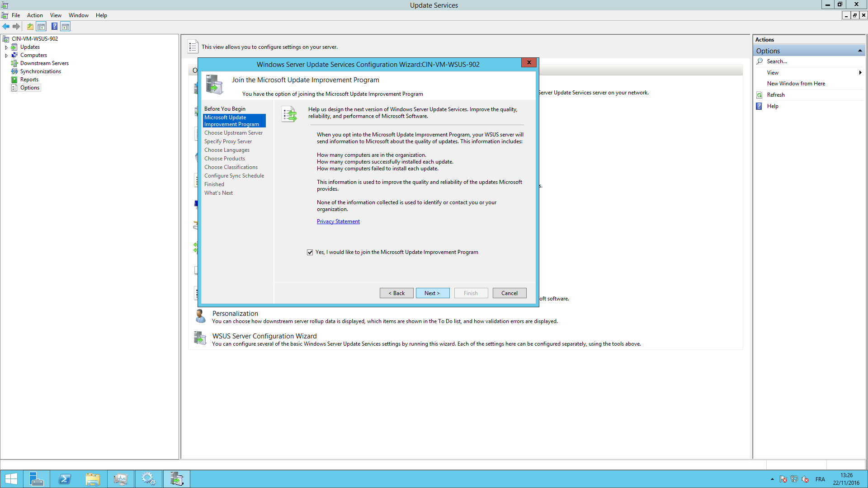
Task: Open WSUS Server Configuration Wizard option
Action: point(264,336)
